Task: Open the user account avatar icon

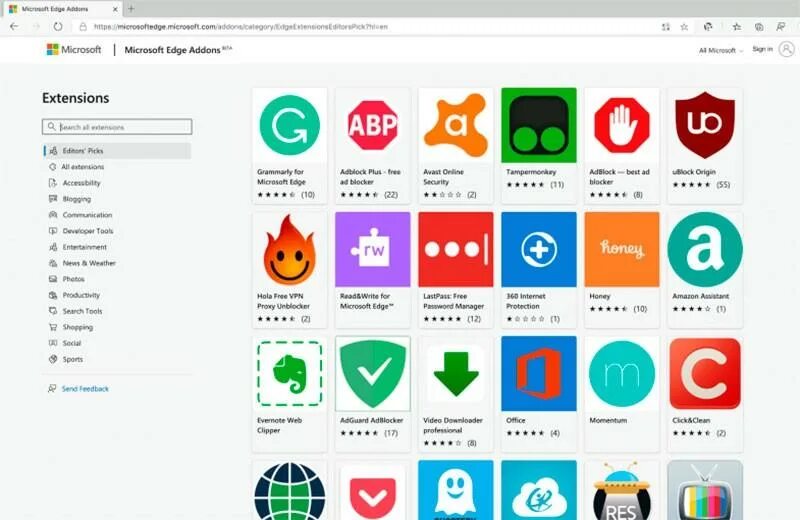Action: pos(787,49)
